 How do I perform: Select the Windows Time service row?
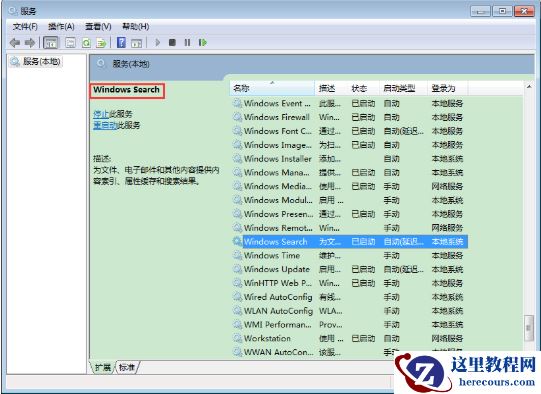coord(350,255)
